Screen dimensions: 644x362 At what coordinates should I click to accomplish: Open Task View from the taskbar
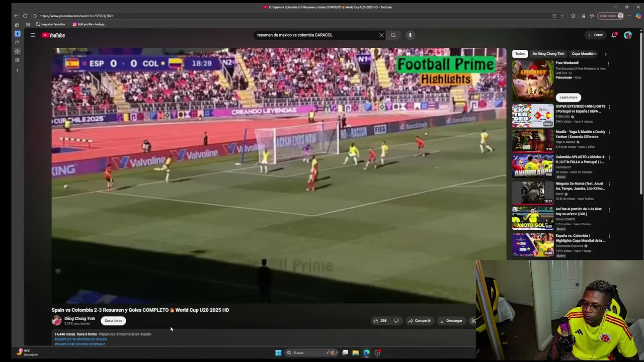(345, 353)
